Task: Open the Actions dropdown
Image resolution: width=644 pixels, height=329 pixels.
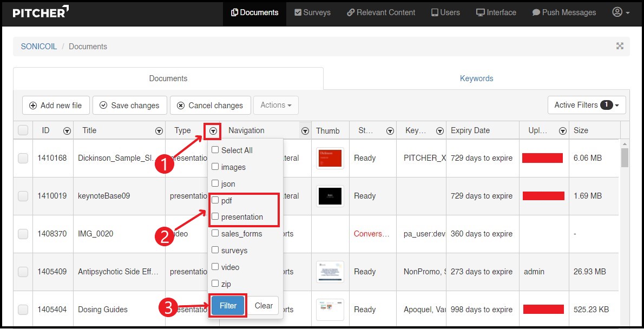Action: pyautogui.click(x=276, y=105)
